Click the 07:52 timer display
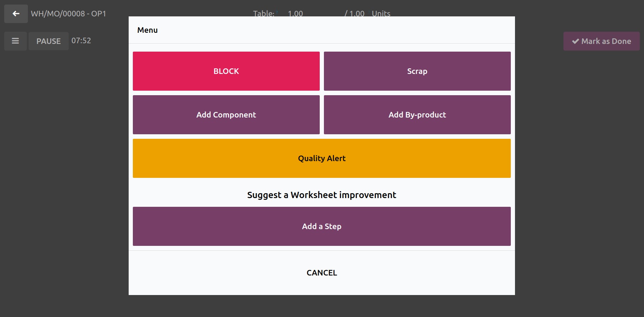Screen dimensions: 644x317 tap(81, 40)
